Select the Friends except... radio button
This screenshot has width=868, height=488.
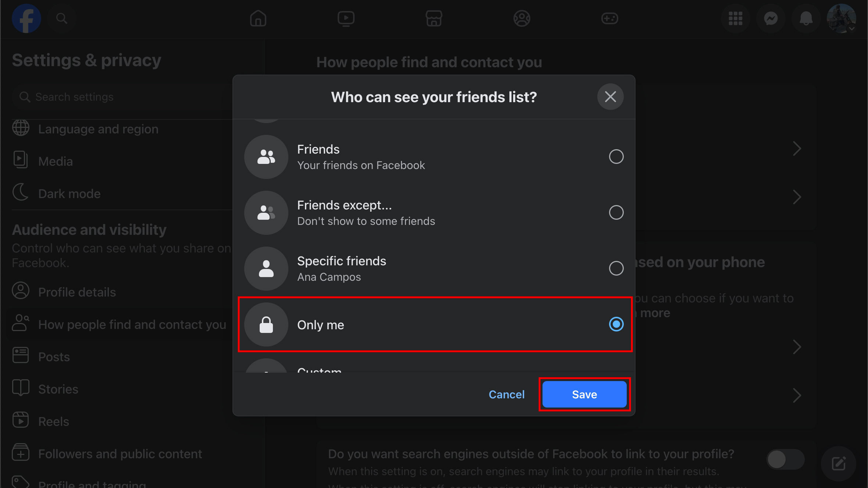[x=616, y=213]
